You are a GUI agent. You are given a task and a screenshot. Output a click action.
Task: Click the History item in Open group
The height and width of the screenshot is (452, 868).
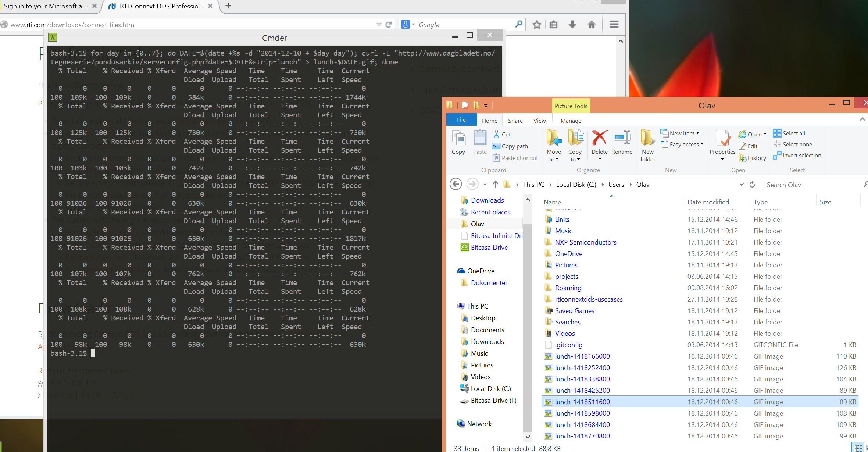pos(752,158)
